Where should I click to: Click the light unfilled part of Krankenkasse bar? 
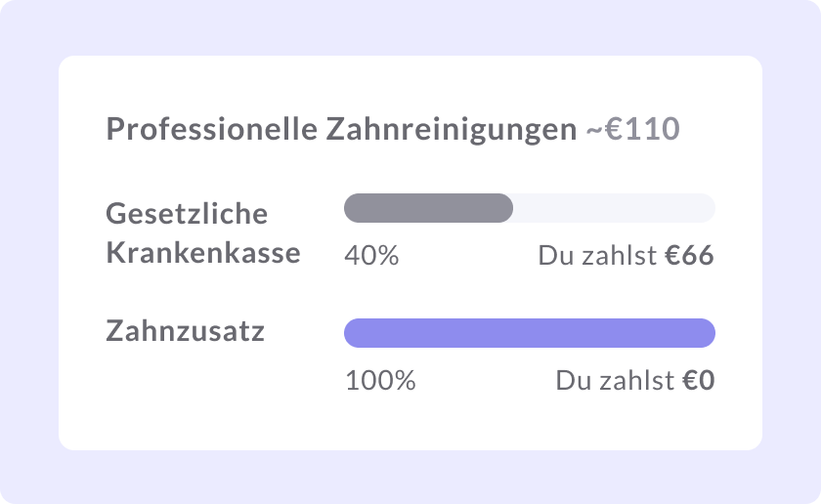[614, 208]
